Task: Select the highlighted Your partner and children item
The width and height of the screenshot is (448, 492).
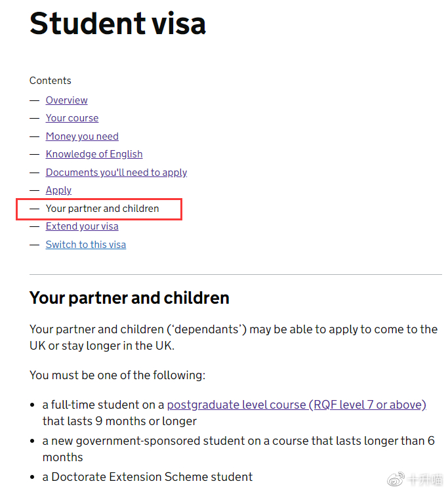Action: point(102,209)
